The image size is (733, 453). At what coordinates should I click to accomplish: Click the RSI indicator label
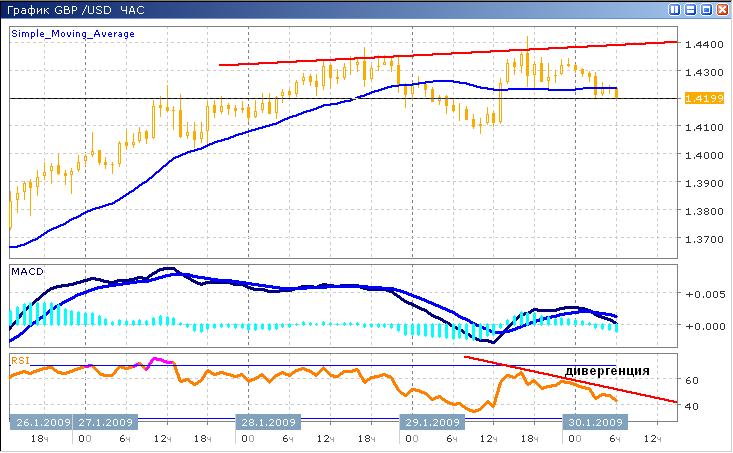[19, 358]
